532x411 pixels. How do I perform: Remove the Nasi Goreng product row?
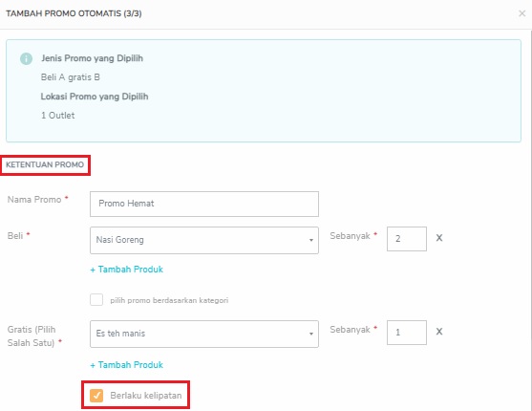(439, 238)
